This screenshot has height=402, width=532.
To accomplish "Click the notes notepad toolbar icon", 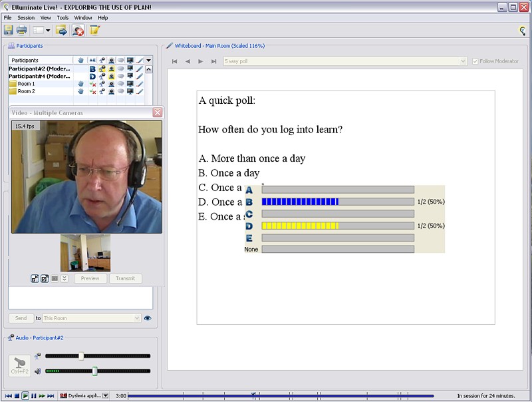I will [94, 30].
